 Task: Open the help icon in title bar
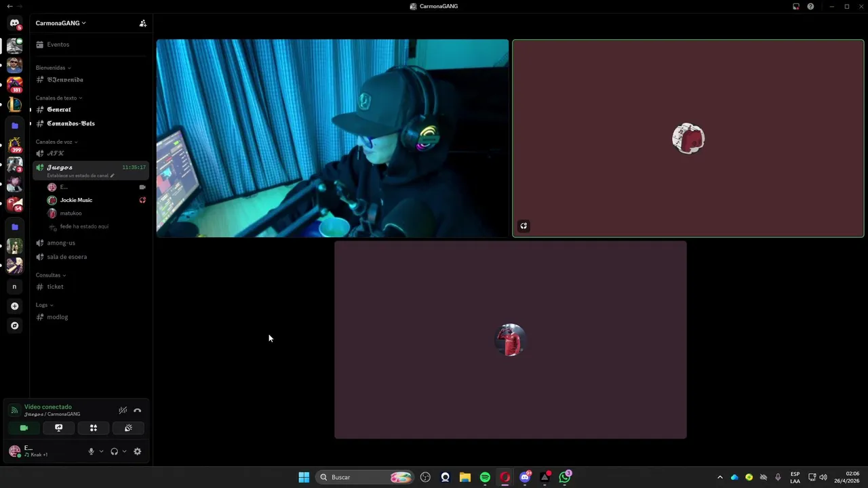810,6
